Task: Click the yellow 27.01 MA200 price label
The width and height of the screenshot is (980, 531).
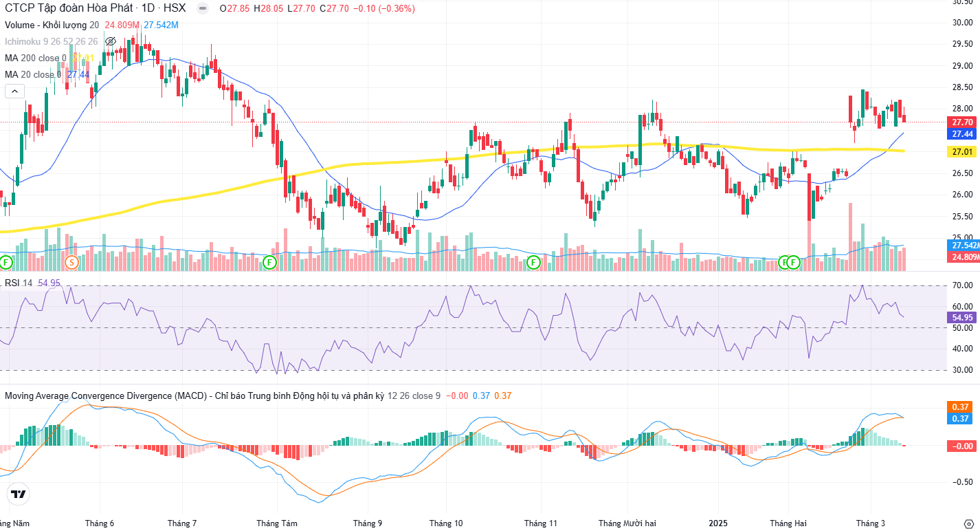Action: (962, 152)
